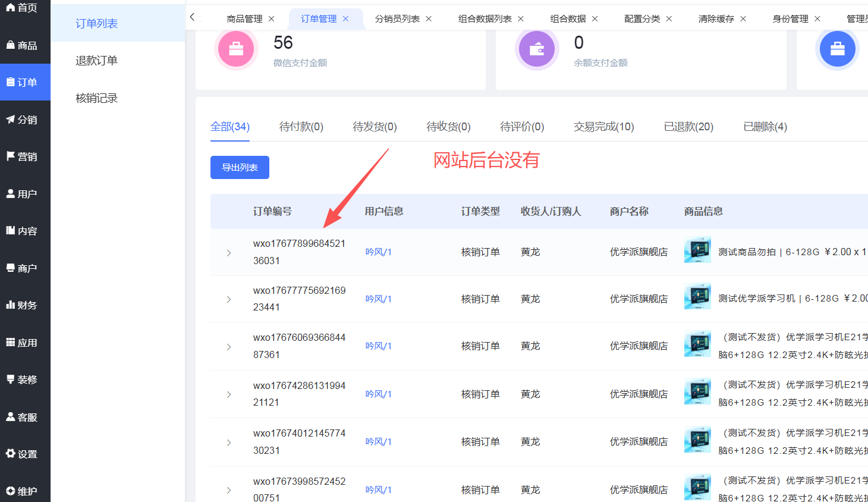Screen dimensions: 868x502
Task: Click the pink 微信支付金额 icon
Action: click(236, 49)
